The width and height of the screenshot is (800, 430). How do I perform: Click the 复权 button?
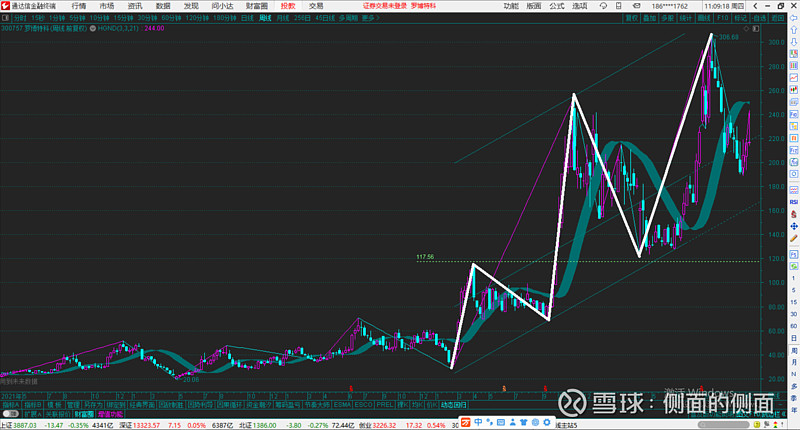click(632, 18)
